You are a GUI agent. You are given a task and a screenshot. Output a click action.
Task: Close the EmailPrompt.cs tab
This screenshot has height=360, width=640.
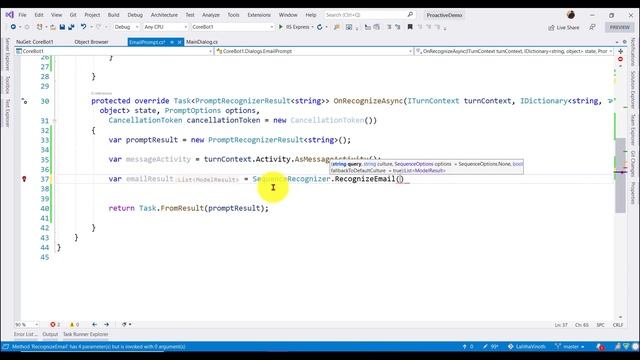click(179, 42)
